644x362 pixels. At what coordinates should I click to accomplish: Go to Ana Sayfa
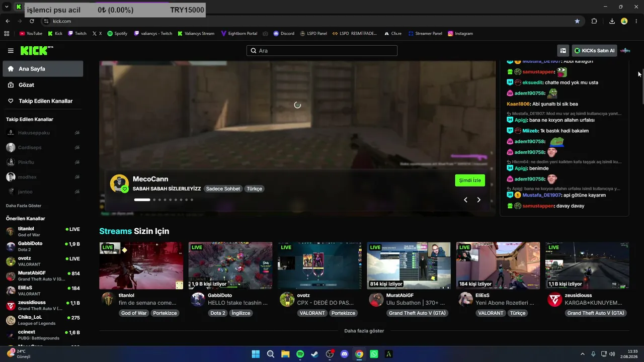[x=43, y=69]
